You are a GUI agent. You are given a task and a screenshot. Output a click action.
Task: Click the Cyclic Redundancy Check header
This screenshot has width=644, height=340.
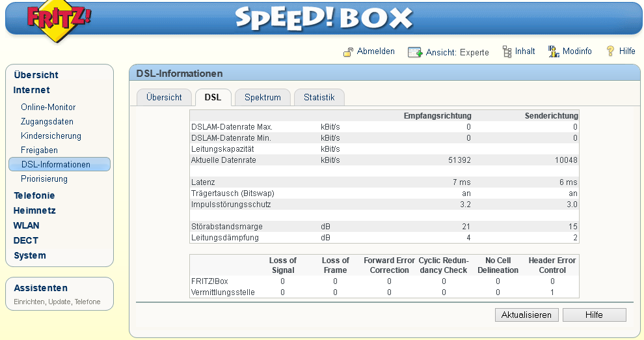(x=444, y=265)
